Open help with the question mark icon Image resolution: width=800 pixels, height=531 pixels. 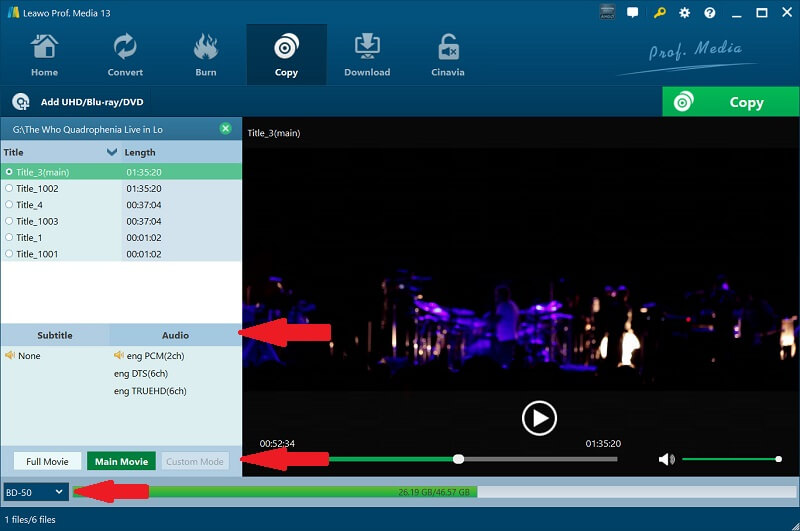pyautogui.click(x=710, y=13)
